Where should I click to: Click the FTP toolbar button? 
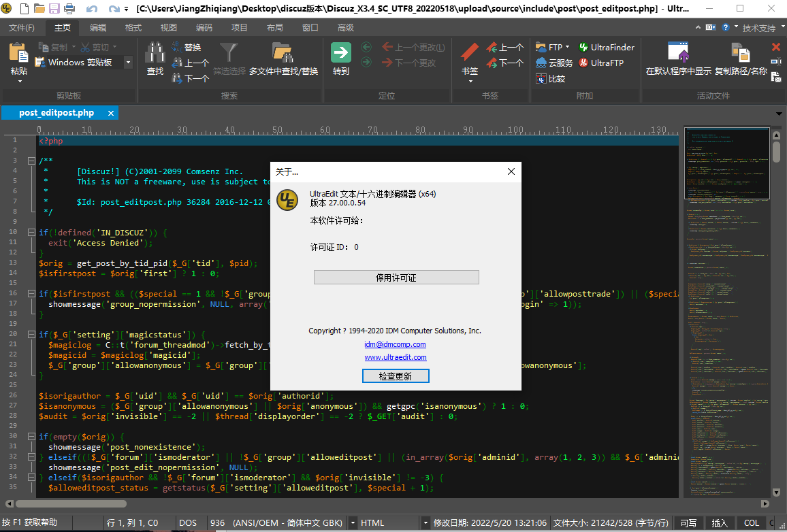tap(549, 47)
